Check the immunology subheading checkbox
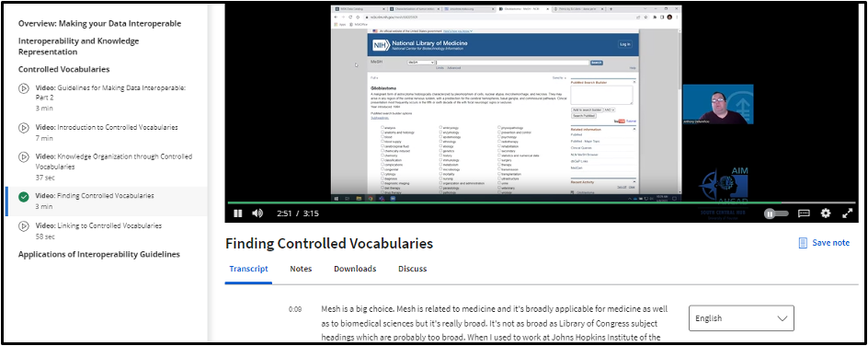Viewport: 868px width, 346px height. (440, 160)
